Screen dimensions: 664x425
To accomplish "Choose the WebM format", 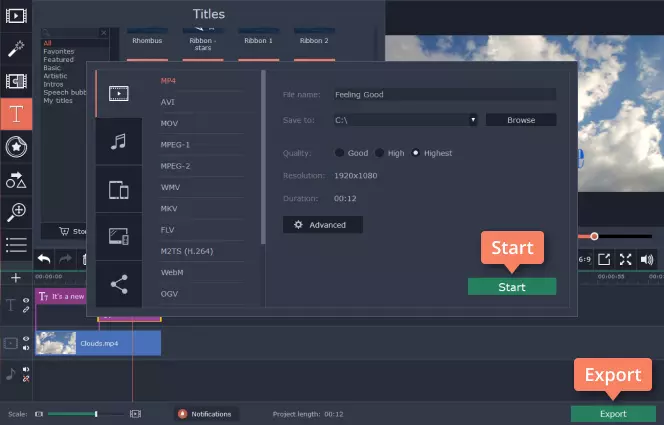I will [172, 272].
